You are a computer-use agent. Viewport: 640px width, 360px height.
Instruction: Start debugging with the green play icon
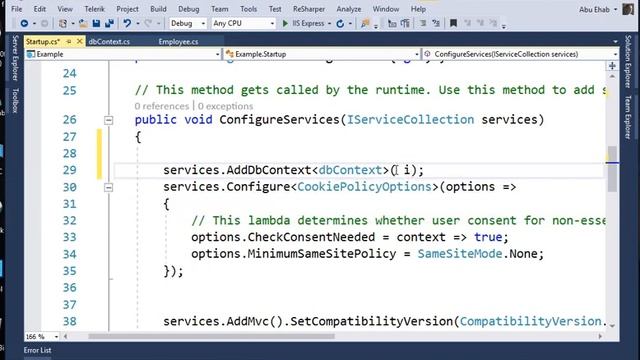(x=285, y=24)
